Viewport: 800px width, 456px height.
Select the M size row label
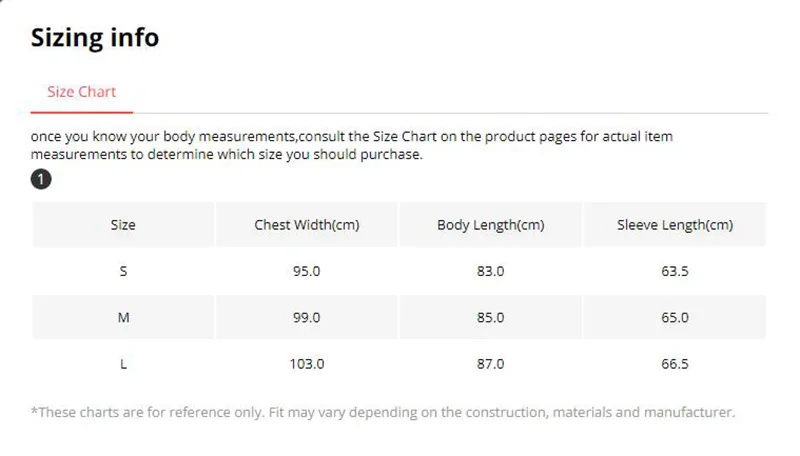tap(123, 317)
